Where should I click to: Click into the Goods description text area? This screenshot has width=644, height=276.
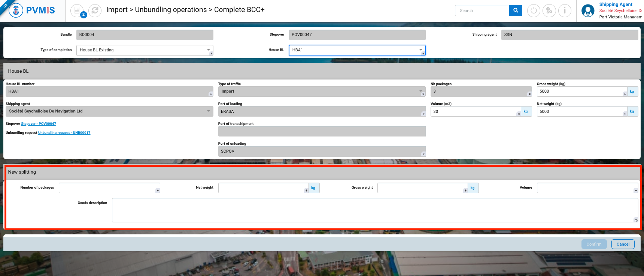coord(374,210)
